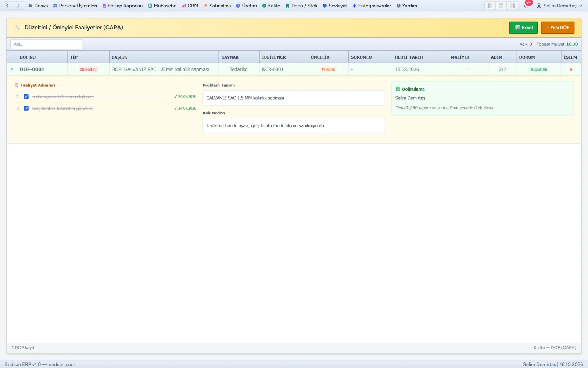The image size is (588, 368).
Task: Delete DOF-0001 via red trash icon
Action: 571,70
